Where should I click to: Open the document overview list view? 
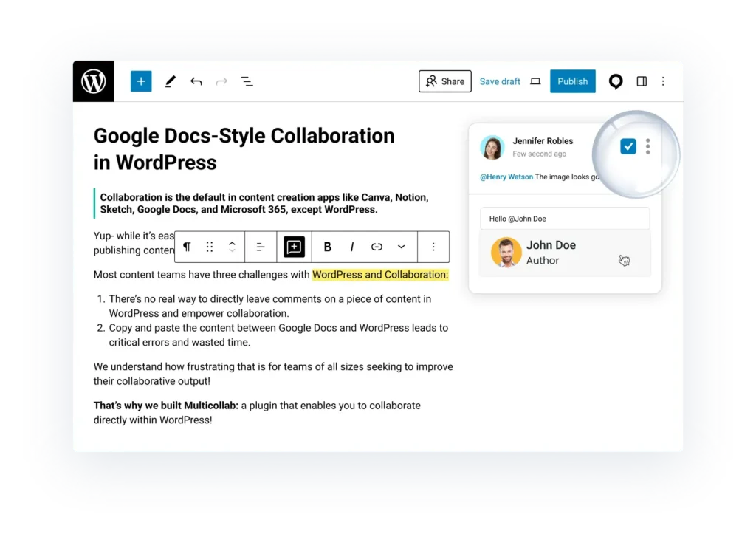[247, 81]
